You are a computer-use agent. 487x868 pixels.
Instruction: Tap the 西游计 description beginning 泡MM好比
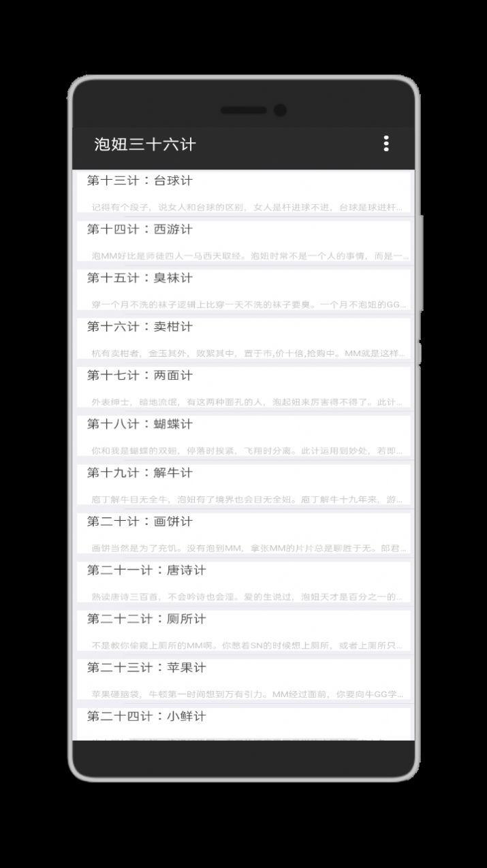click(249, 256)
